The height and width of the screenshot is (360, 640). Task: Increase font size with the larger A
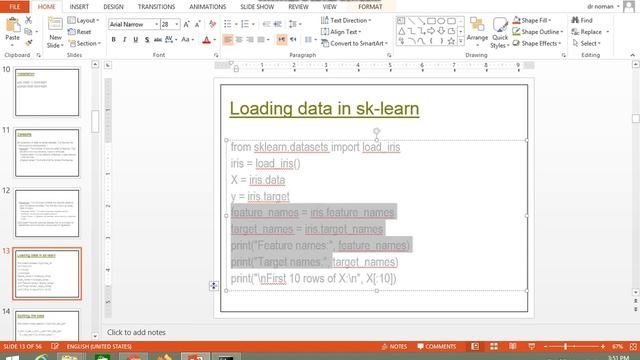point(187,24)
